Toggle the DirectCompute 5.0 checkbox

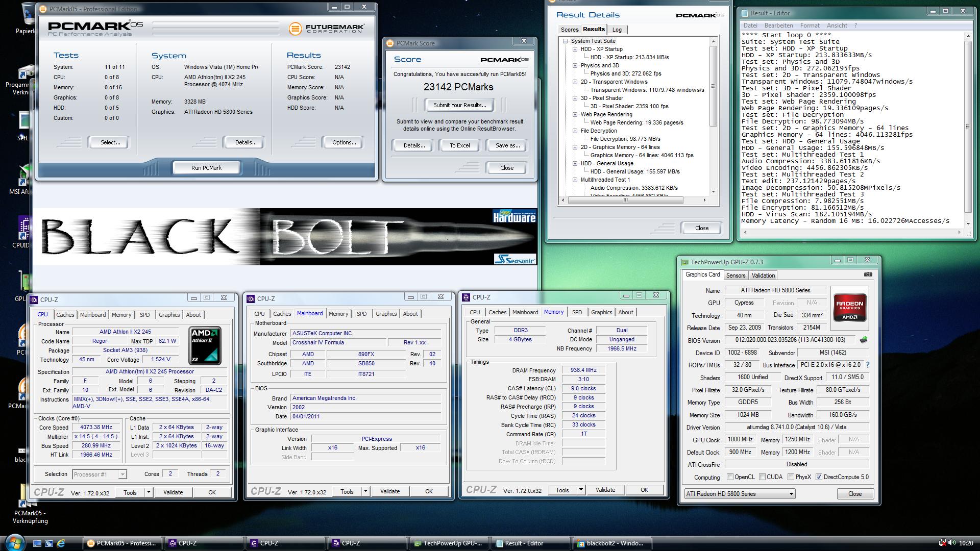819,477
